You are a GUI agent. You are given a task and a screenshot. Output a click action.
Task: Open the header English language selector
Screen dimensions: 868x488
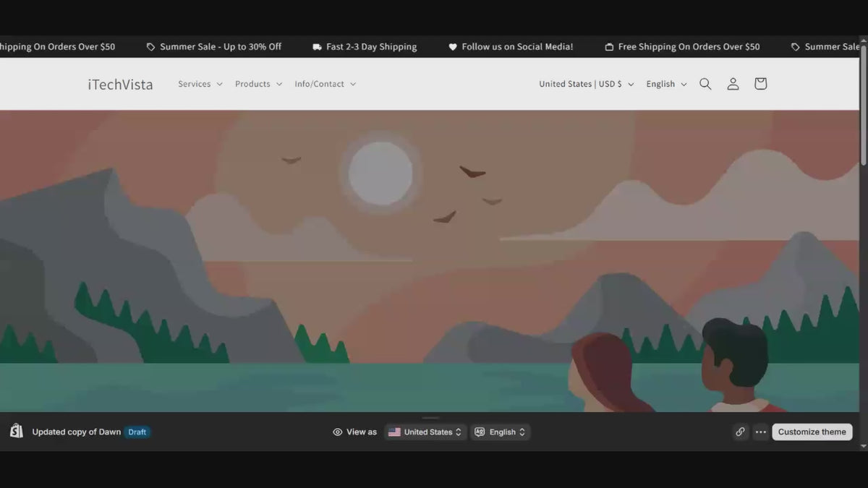click(x=666, y=84)
